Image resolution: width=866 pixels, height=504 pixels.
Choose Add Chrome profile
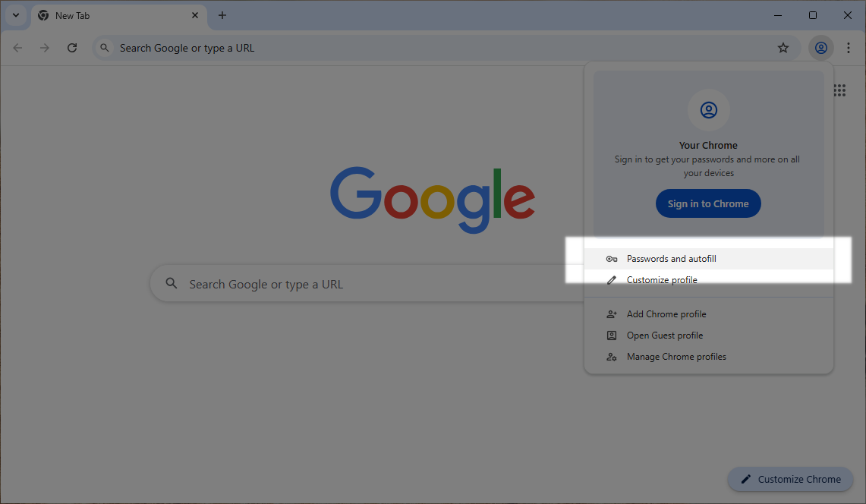coord(709,314)
